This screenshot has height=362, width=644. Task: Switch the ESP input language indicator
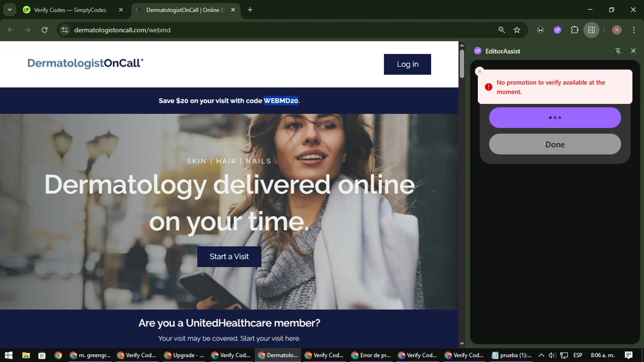click(x=578, y=355)
